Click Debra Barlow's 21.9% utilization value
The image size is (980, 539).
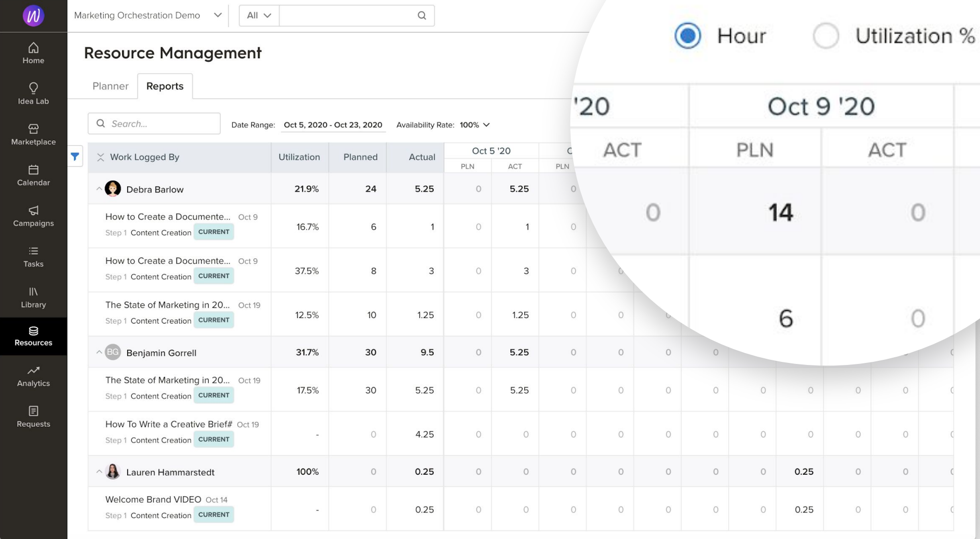306,189
